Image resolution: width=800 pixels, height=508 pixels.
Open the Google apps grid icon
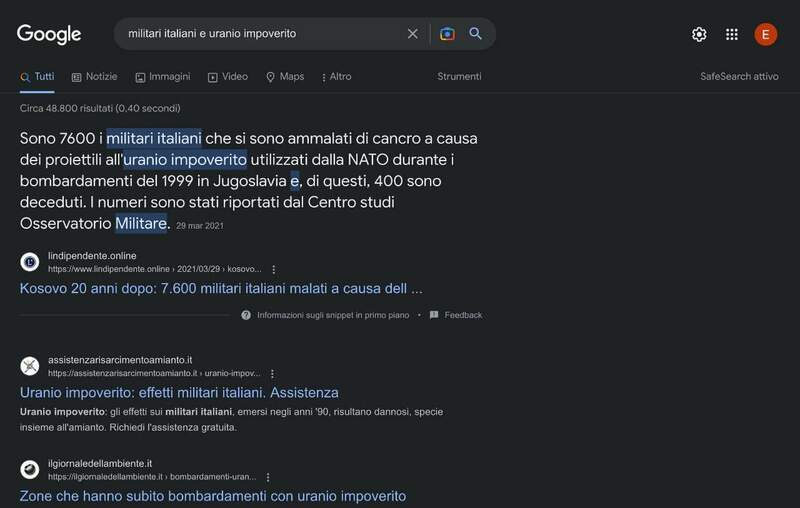[x=732, y=34]
